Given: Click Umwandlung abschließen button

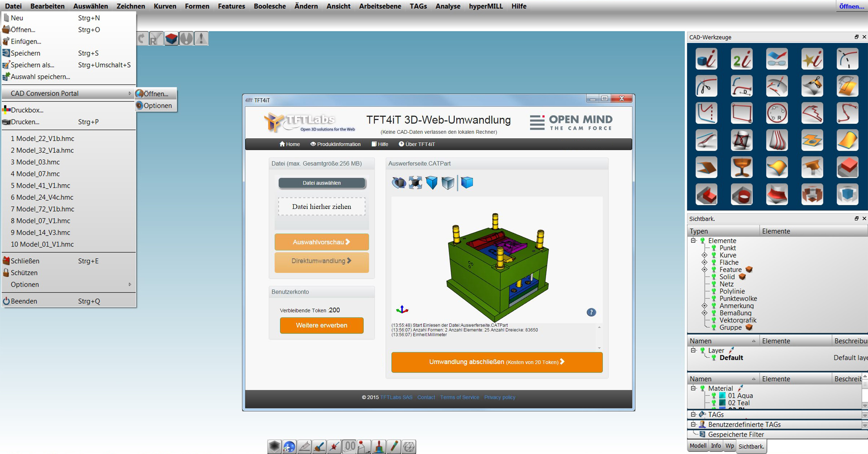Looking at the screenshot, I should (496, 362).
